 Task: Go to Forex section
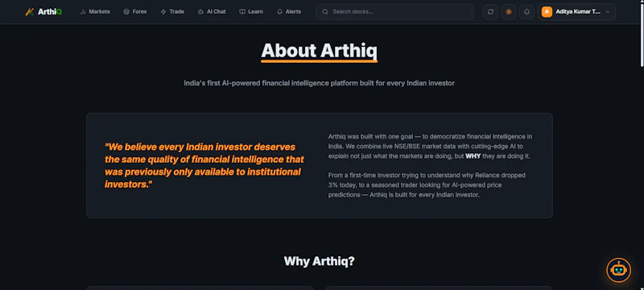tap(134, 12)
